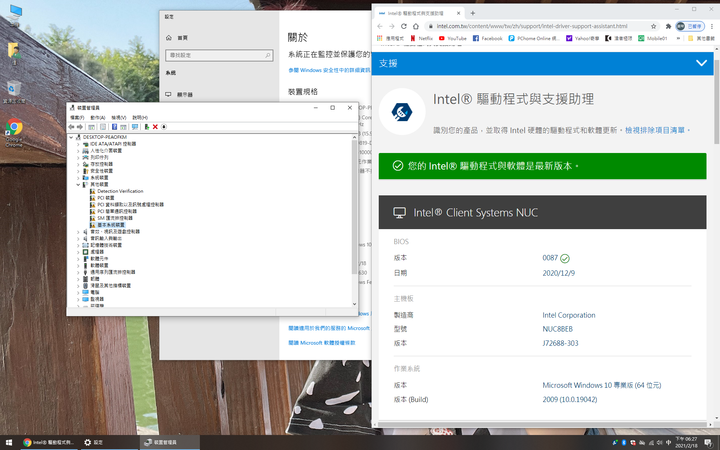Image resolution: width=720 pixels, height=450 pixels.
Task: Expand the 人性化介面裝置 node
Action: coord(78,151)
